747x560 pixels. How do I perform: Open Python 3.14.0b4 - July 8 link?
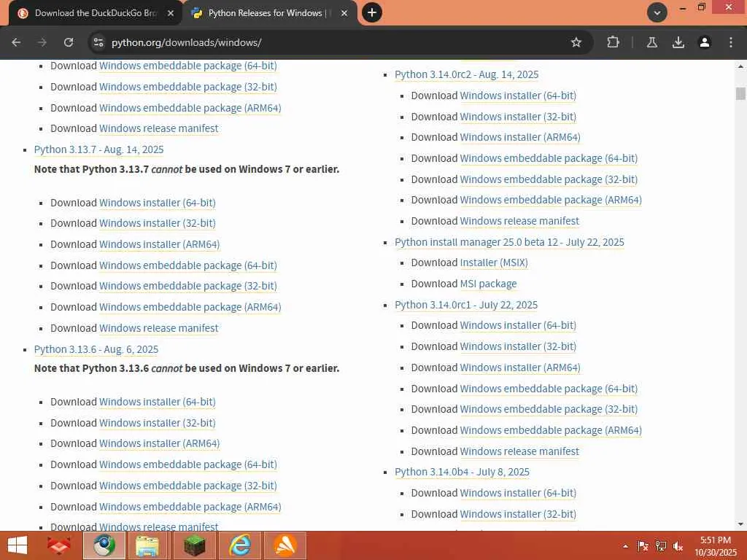462,472
